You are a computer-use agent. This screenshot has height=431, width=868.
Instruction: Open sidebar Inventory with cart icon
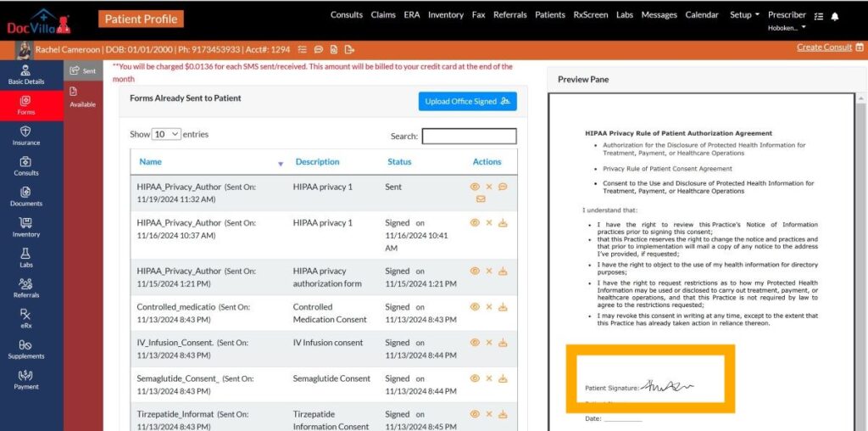pyautogui.click(x=26, y=227)
